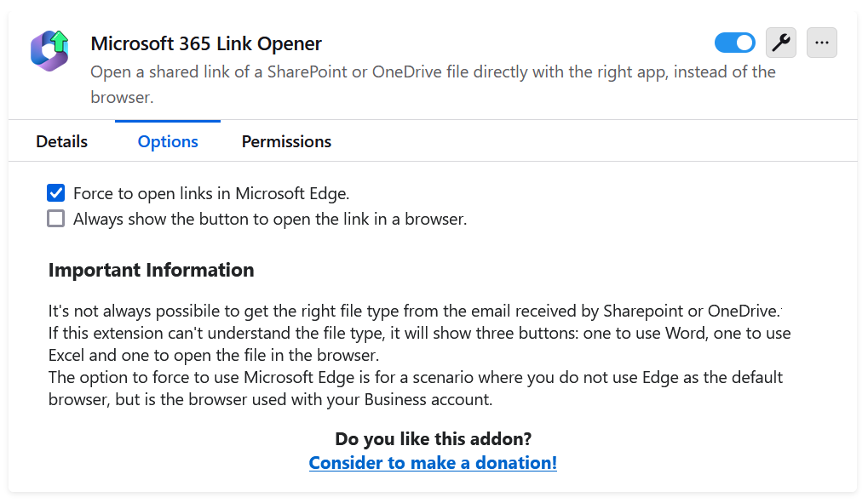The width and height of the screenshot is (868, 503).
Task: Disable the extension with the blue toggle
Action: 734,43
